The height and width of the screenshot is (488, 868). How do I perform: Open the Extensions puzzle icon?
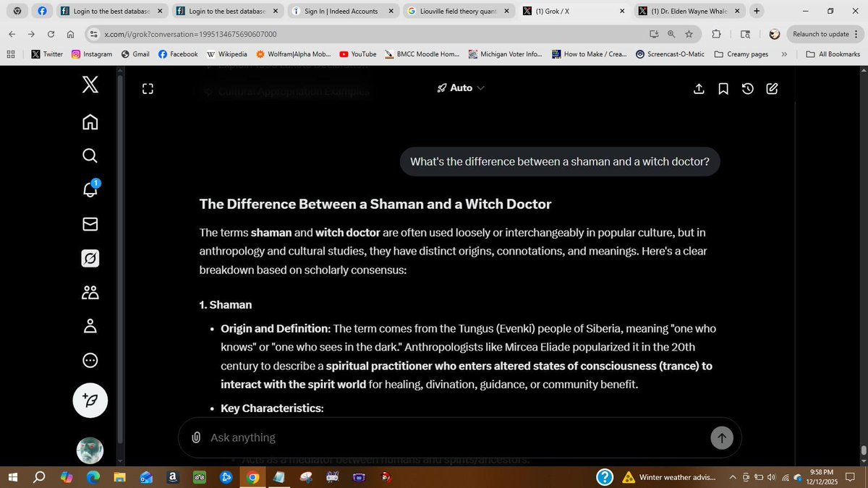click(x=716, y=34)
